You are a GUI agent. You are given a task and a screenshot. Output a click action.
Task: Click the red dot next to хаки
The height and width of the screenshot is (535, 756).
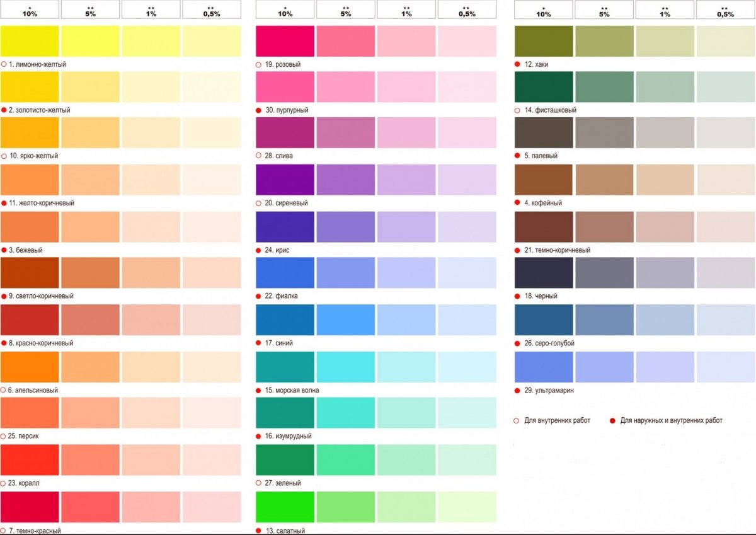pyautogui.click(x=517, y=64)
